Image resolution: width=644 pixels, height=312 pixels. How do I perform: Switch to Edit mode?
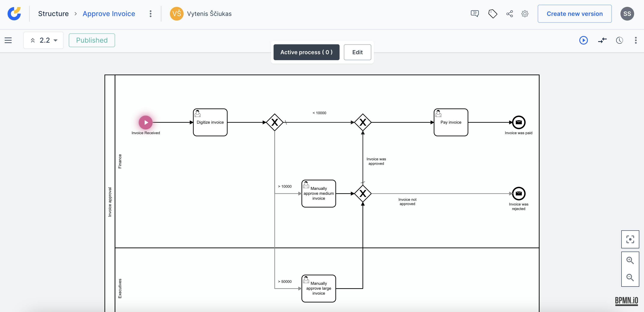click(x=357, y=52)
